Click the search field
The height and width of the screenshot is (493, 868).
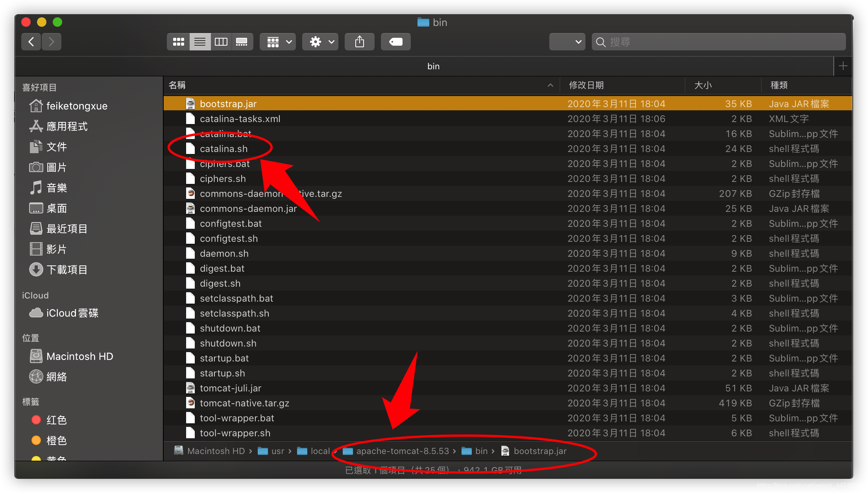(x=718, y=42)
